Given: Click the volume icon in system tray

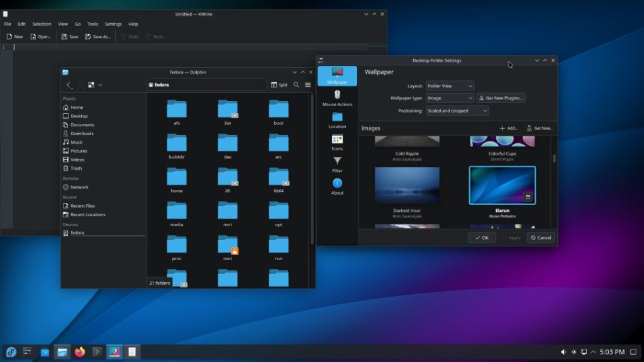Looking at the screenshot, I should point(563,352).
